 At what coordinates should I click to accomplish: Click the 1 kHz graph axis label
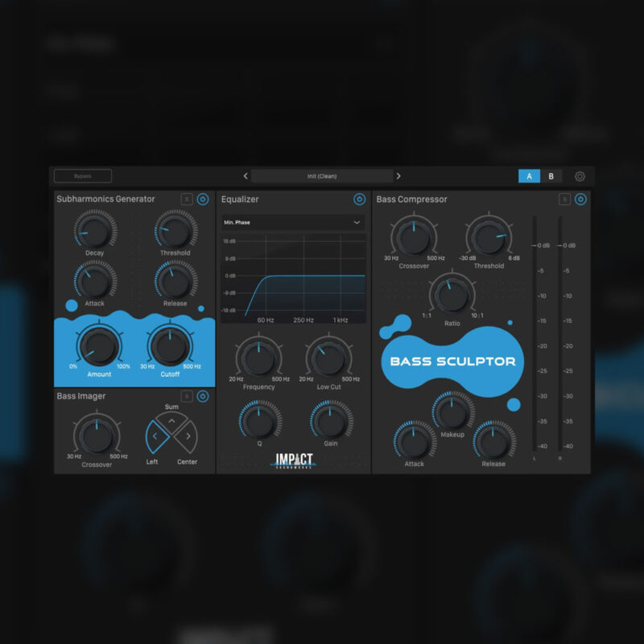coord(341,320)
